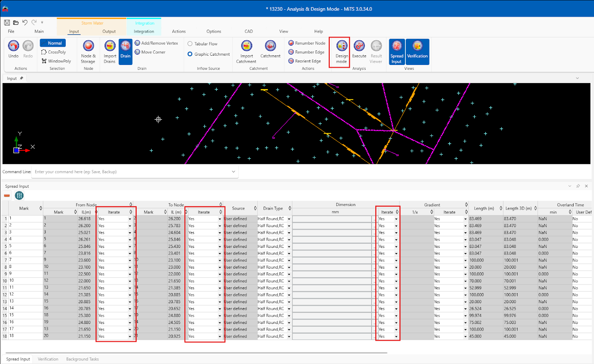Run Renumber Edge action
Viewport: 594px width, 364px height.
pyautogui.click(x=307, y=52)
